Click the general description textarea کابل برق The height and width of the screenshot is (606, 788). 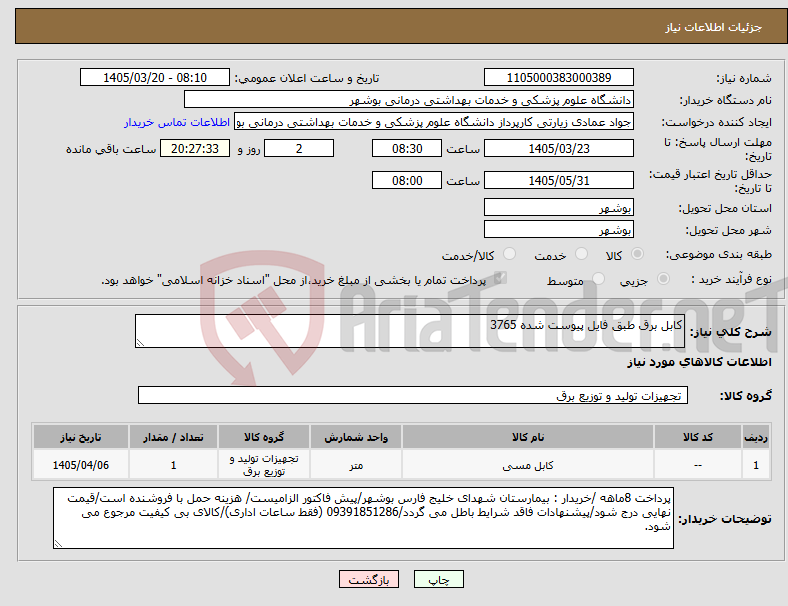pos(410,331)
